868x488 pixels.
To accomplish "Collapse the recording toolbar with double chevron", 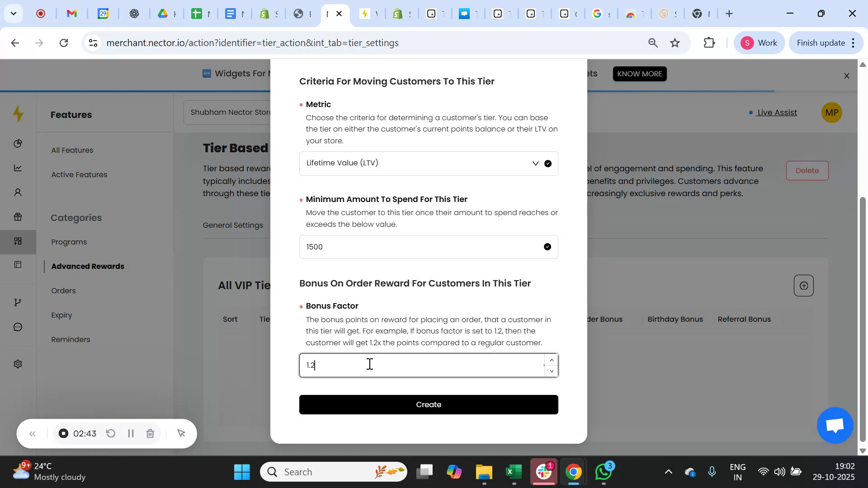I will click(x=32, y=433).
